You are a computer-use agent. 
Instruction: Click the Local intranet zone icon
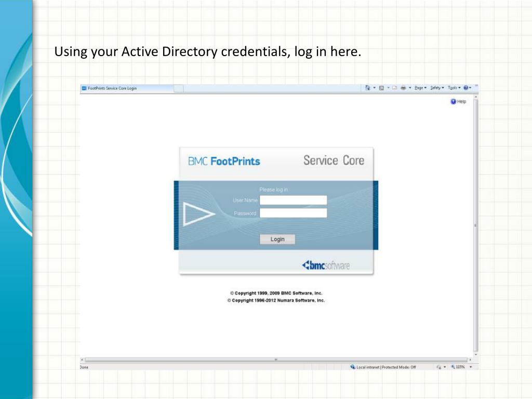(353, 367)
